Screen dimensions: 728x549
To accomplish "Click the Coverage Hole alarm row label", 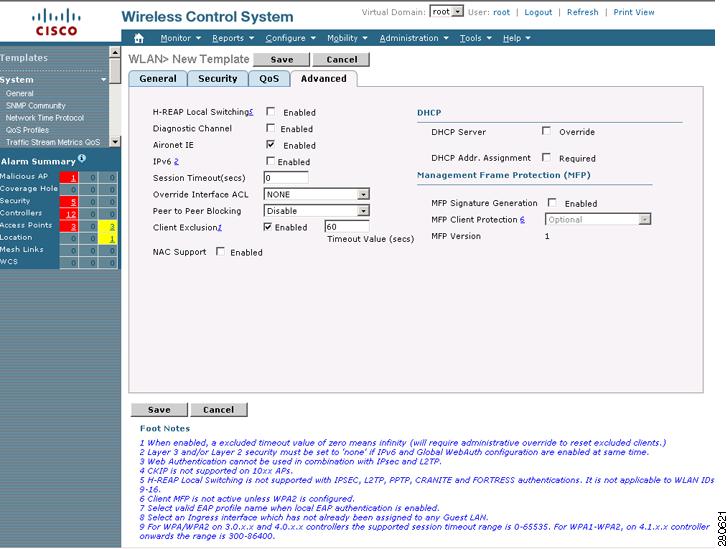I will point(29,189).
